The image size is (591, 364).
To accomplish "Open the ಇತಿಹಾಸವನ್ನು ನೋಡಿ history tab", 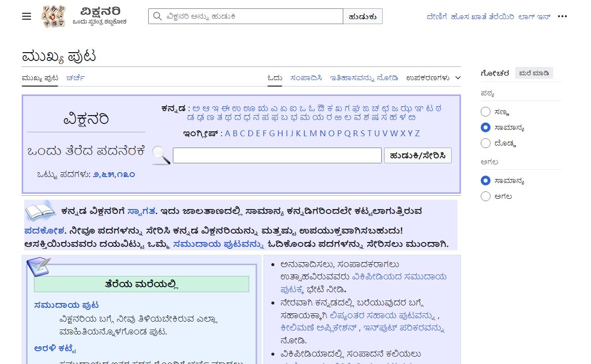I will (364, 78).
